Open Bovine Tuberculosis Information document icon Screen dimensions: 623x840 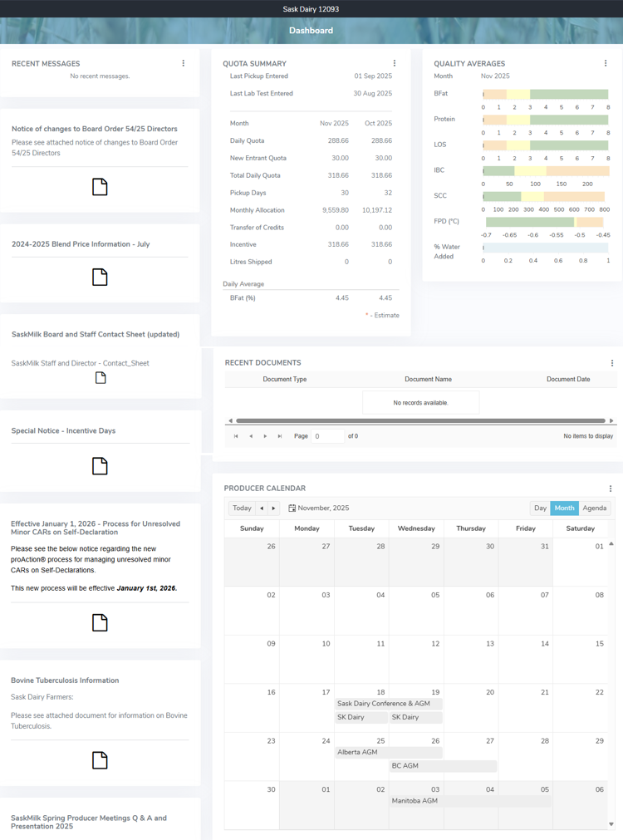point(100,759)
